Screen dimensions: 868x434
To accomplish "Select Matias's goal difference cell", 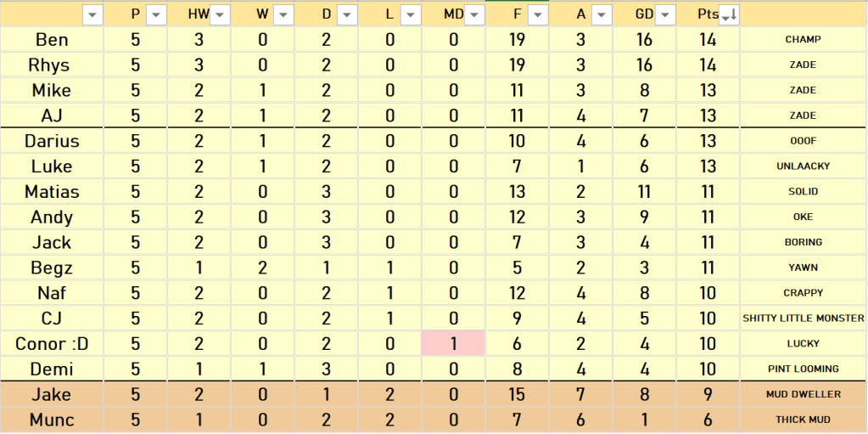I will (644, 192).
